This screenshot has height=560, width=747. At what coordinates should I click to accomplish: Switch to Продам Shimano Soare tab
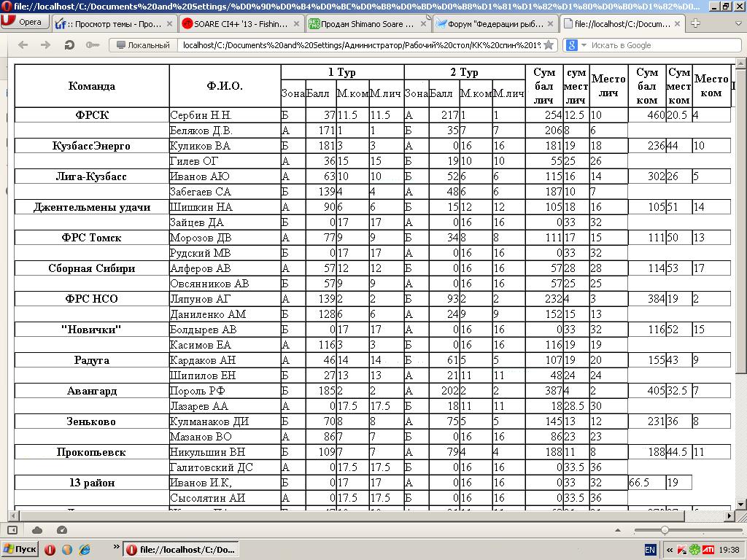(x=368, y=24)
